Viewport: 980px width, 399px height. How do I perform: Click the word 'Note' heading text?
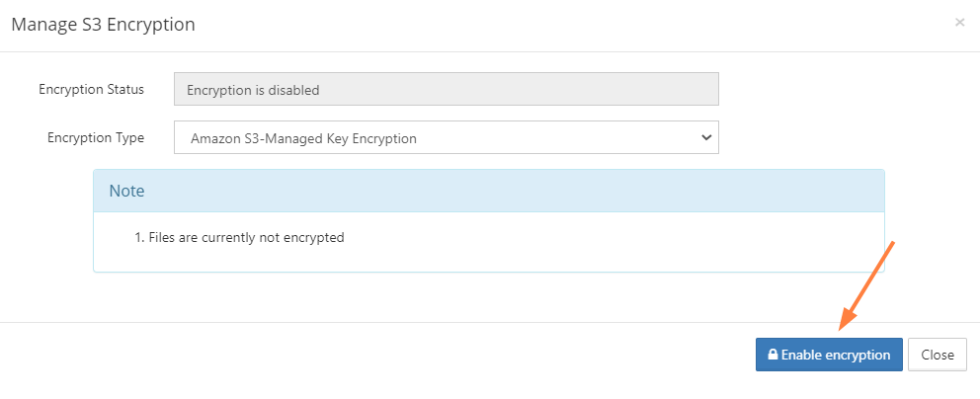click(126, 191)
